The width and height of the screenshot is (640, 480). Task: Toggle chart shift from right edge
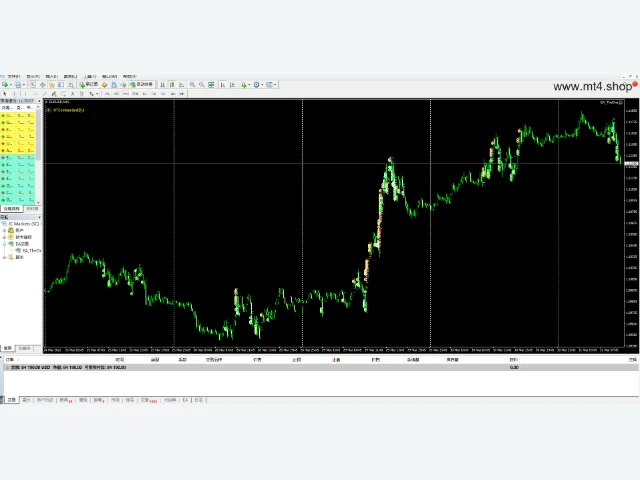[232, 84]
